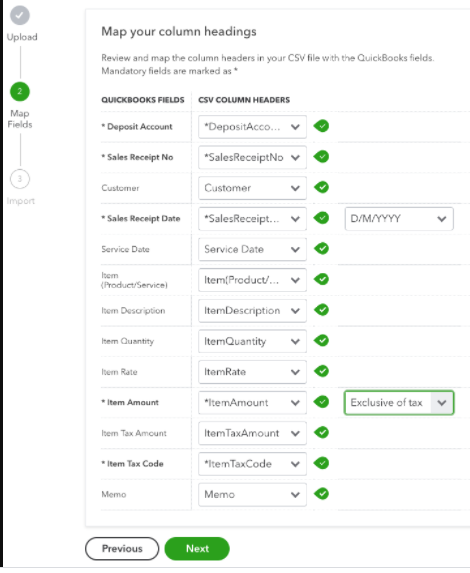Open the D/M/YYYY date format dropdown

399,219
